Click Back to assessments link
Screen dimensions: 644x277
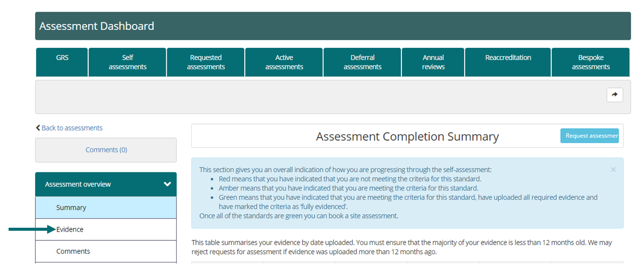pos(71,128)
